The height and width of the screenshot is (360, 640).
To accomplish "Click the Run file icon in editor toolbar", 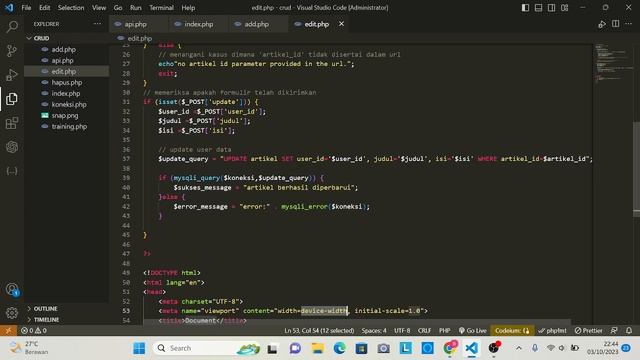I will coord(602,24).
